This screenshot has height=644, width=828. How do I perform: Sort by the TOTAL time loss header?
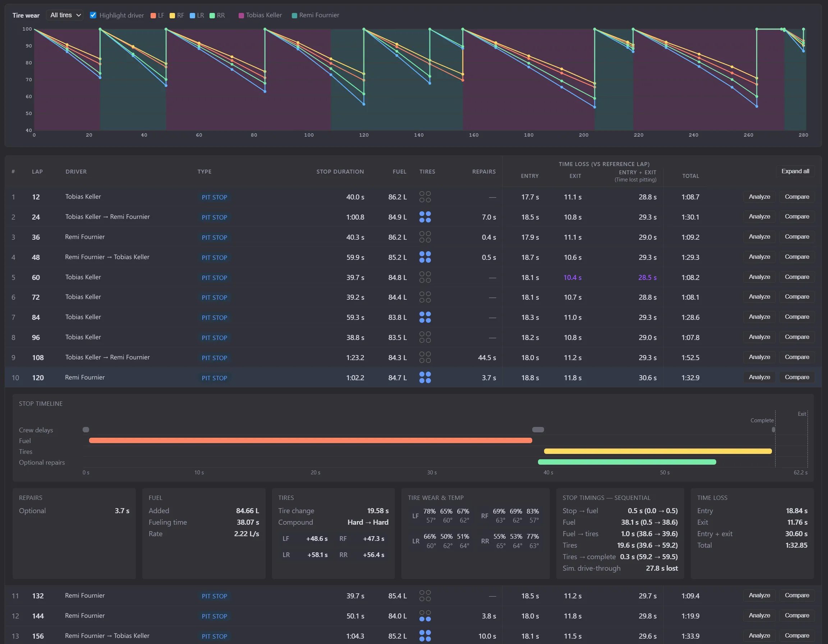pos(690,176)
